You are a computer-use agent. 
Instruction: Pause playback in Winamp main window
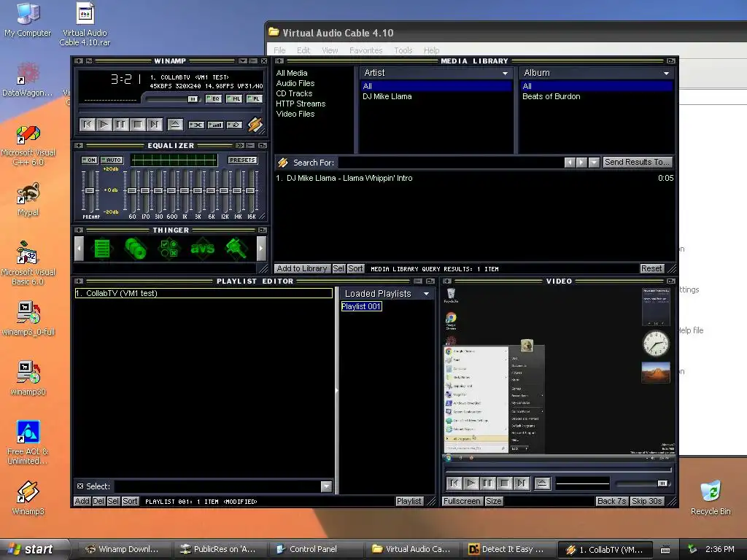[x=120, y=125]
